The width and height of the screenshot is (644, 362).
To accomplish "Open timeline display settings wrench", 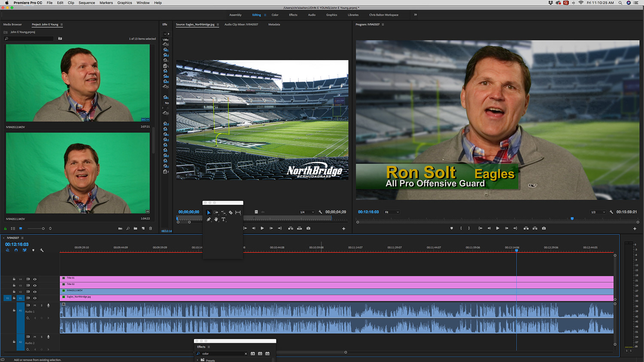I will (42, 250).
